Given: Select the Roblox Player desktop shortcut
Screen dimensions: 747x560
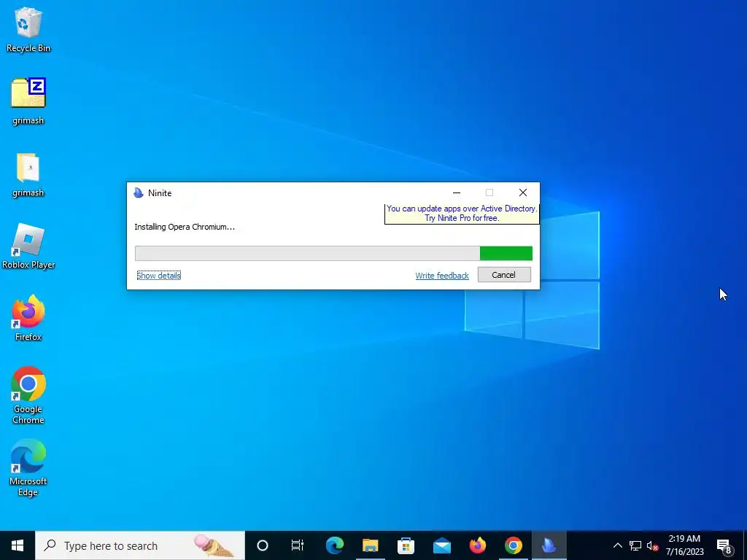Looking at the screenshot, I should 28,246.
